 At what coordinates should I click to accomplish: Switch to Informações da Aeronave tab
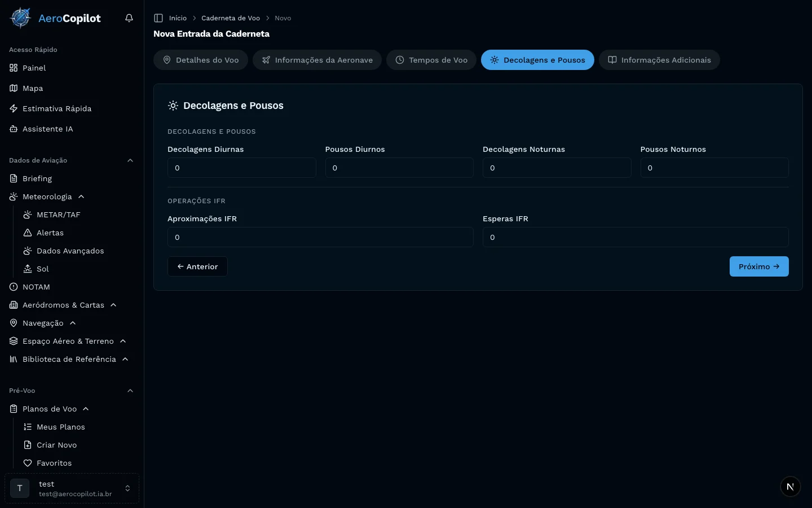click(x=317, y=60)
